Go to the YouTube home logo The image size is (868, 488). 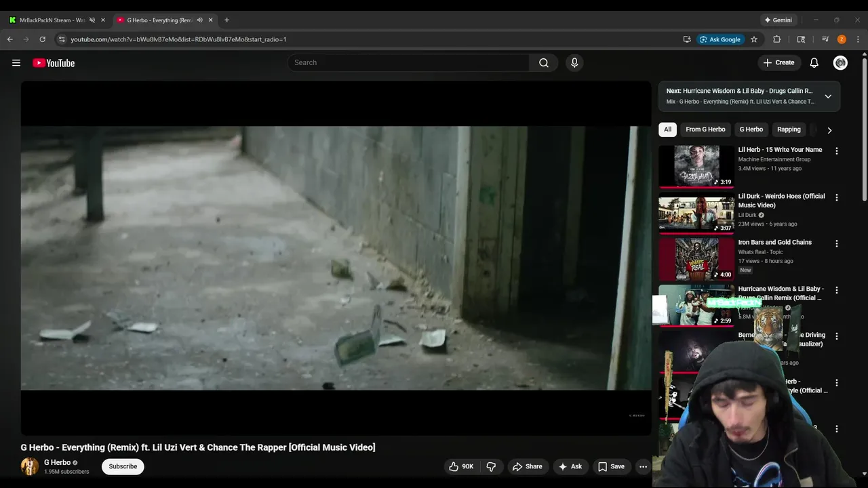point(54,63)
